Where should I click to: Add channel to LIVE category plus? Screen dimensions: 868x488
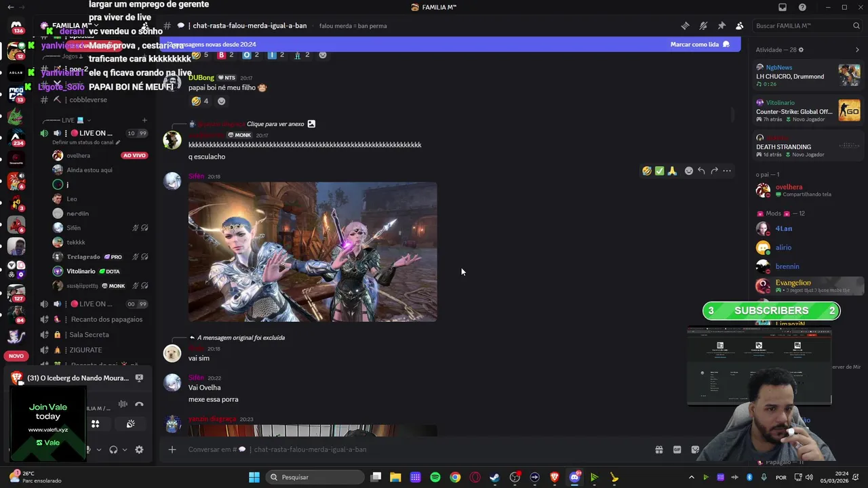144,120
